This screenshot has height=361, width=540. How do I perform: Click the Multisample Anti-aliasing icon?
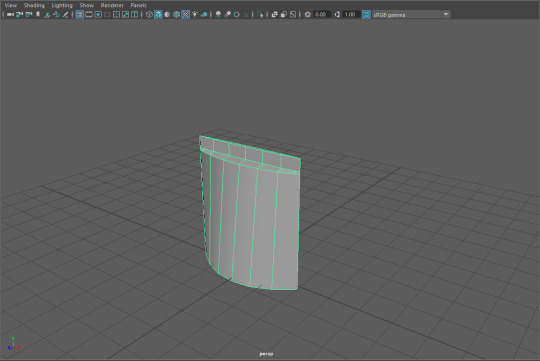coord(237,14)
